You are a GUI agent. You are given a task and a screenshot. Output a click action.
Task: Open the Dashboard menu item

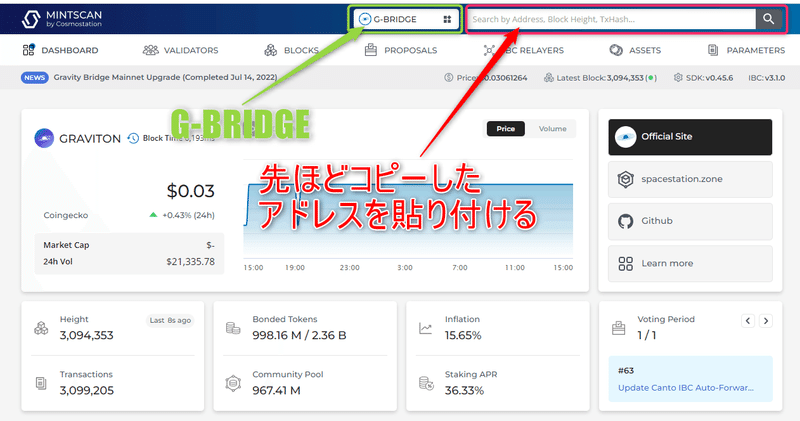point(60,50)
